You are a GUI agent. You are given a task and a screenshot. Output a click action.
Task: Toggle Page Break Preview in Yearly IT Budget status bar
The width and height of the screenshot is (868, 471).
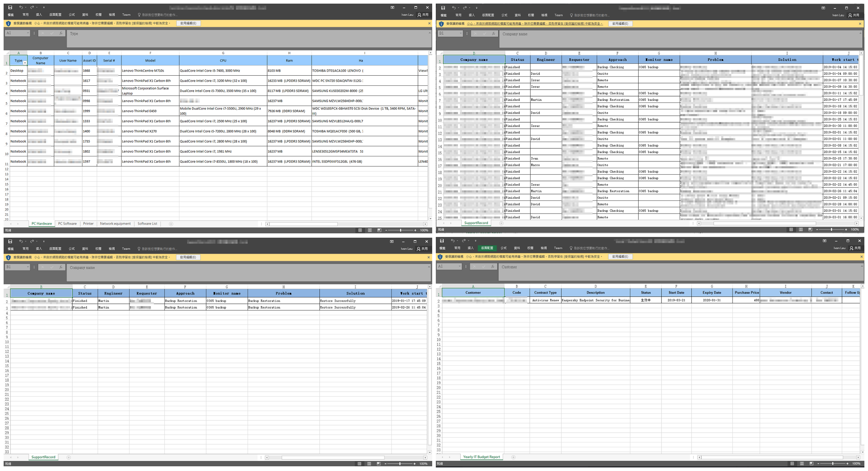tap(811, 463)
